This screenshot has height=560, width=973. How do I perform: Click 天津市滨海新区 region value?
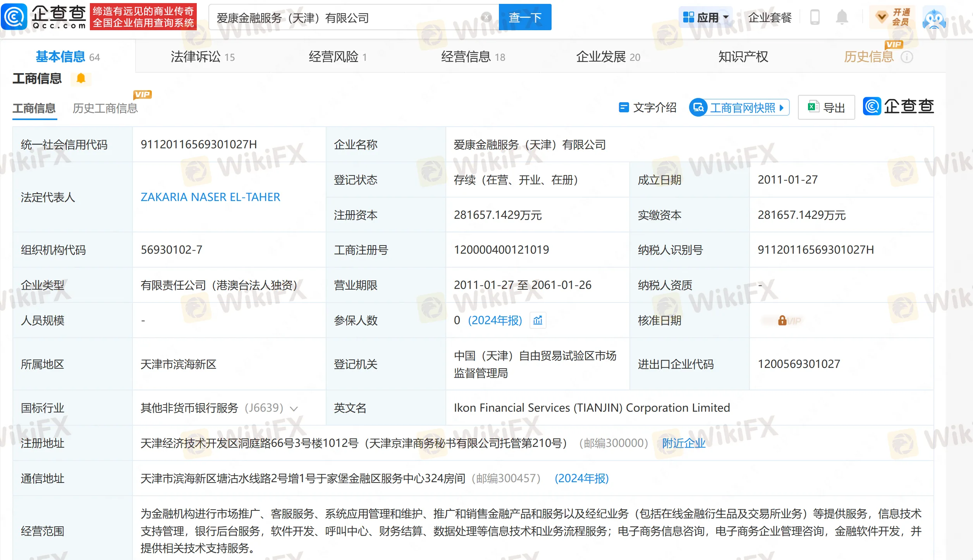(178, 364)
